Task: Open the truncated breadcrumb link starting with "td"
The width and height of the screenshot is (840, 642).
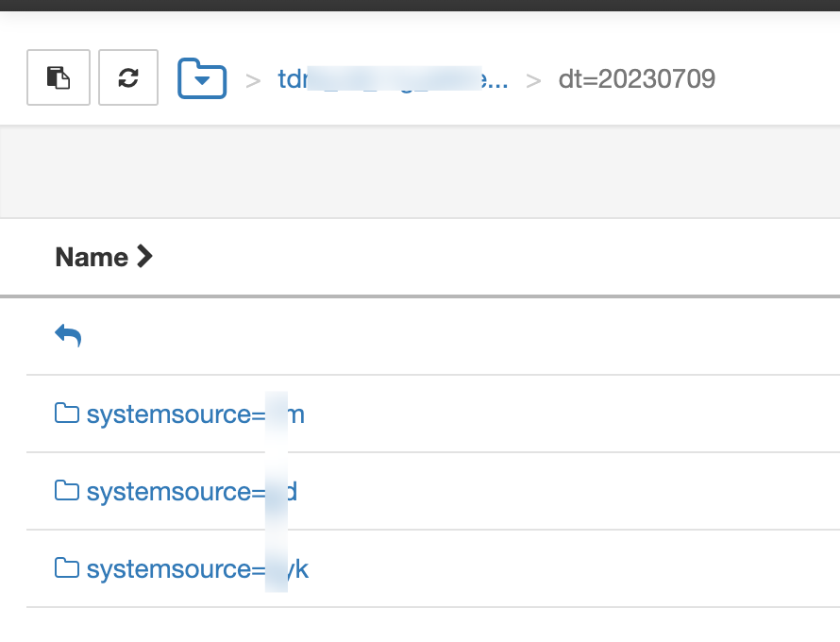Action: [x=393, y=79]
